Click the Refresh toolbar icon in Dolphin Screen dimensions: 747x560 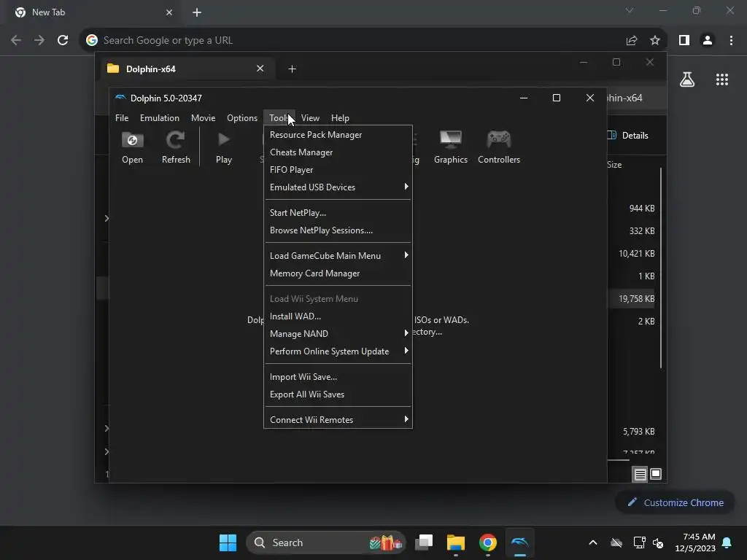176,147
